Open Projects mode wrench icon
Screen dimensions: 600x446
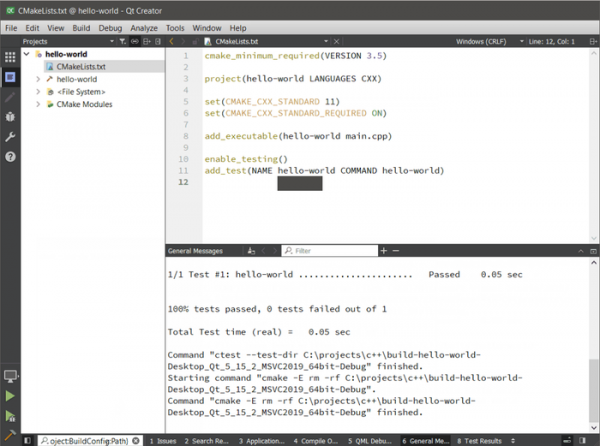10,136
